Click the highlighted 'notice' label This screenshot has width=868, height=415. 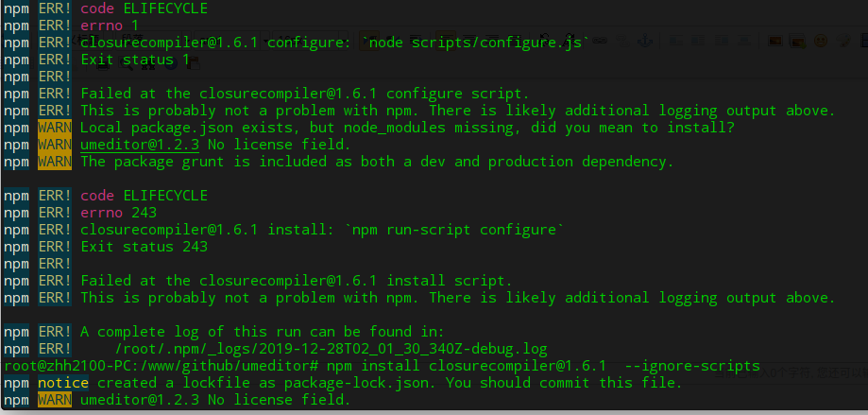(63, 383)
